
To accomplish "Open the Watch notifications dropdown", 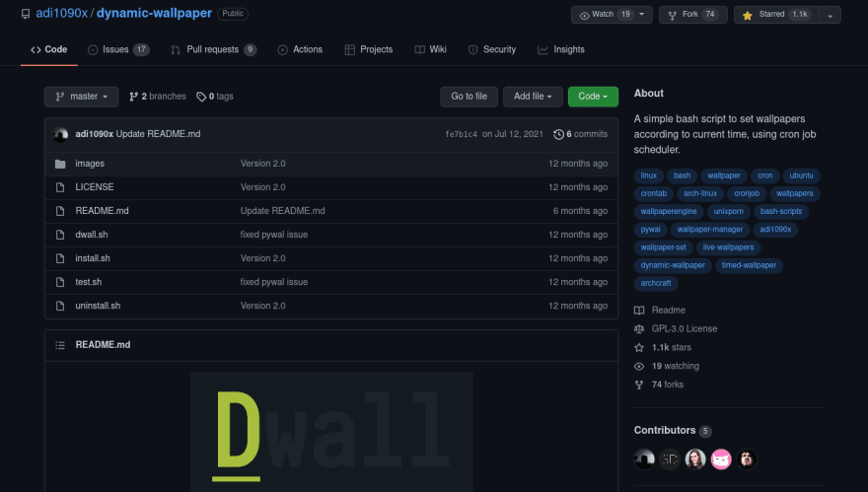I will pyautogui.click(x=612, y=15).
